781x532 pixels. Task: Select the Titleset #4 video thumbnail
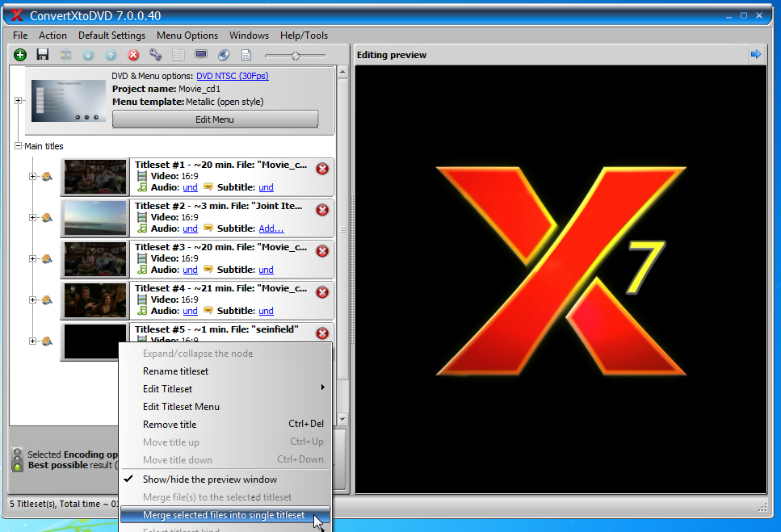pyautogui.click(x=95, y=300)
